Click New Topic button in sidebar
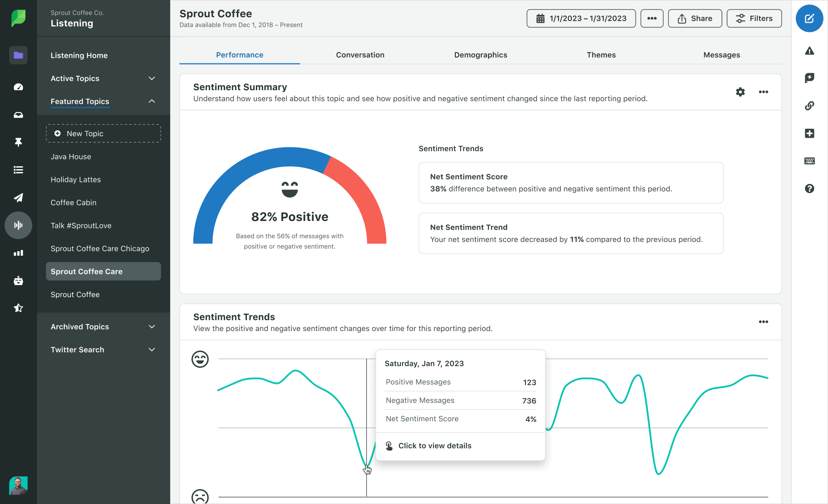 [x=103, y=133]
